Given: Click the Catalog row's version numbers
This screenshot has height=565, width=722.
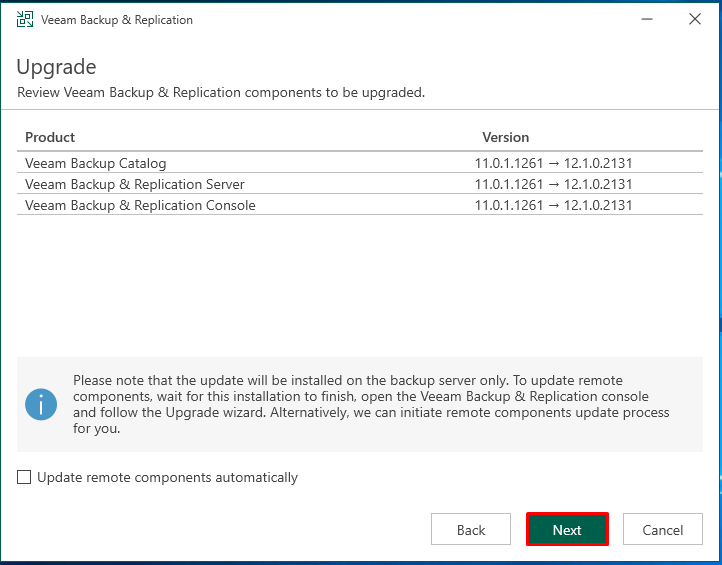Looking at the screenshot, I should pos(553,163).
